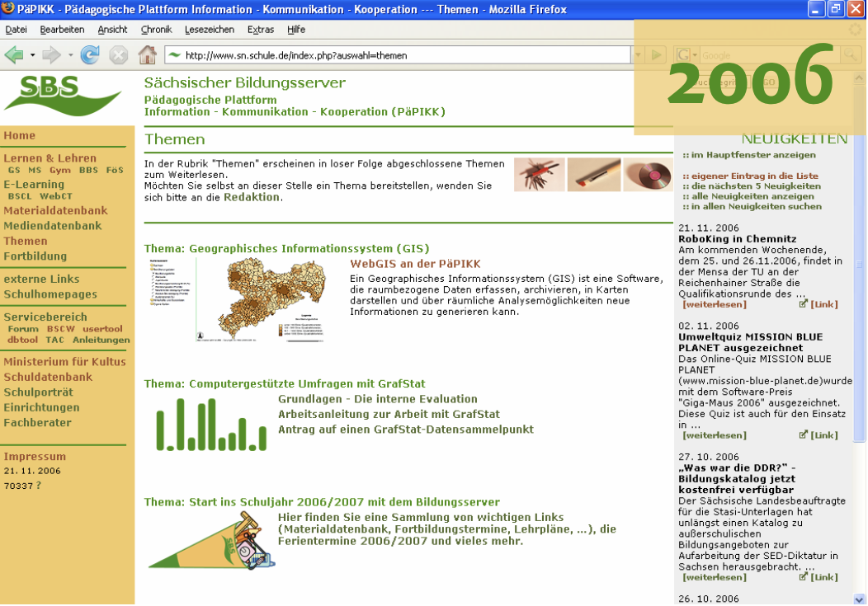The height and width of the screenshot is (606, 868).
Task: Go back with the green Back arrow
Action: tap(14, 54)
